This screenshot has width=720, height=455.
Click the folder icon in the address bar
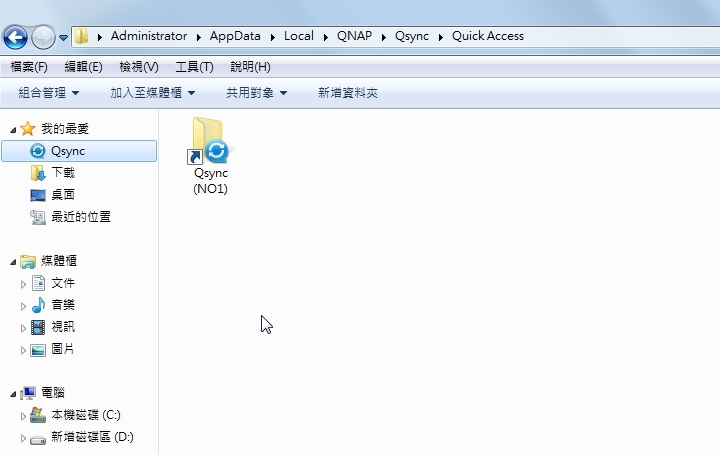click(82, 36)
